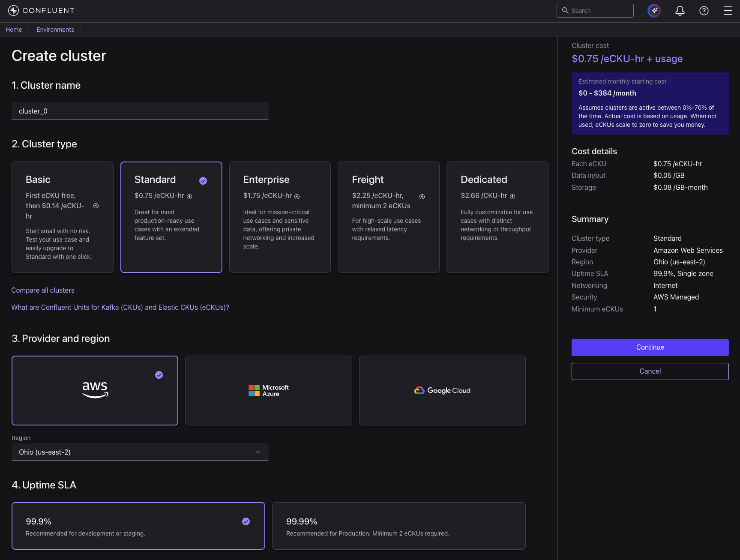
Task: Select the 99.99% uptime SLA option
Action: pos(399,526)
